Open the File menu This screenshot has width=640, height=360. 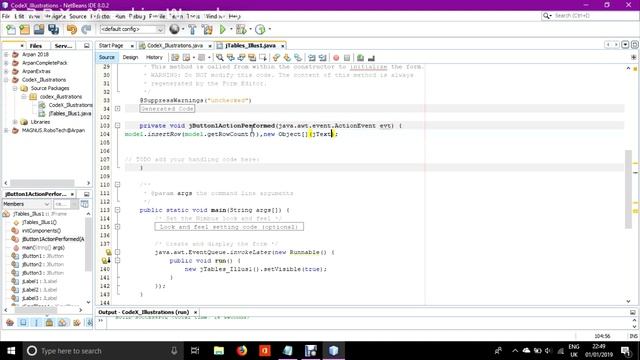tap(6, 16)
